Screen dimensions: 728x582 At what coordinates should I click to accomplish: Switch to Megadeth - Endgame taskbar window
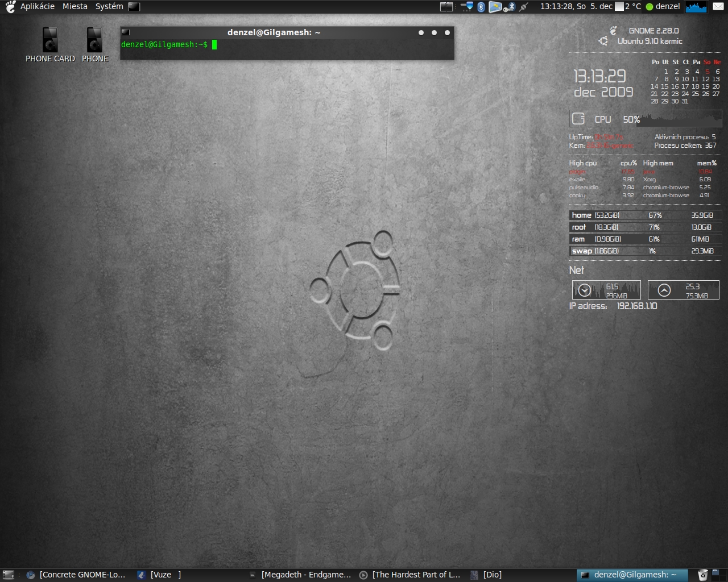coord(300,575)
